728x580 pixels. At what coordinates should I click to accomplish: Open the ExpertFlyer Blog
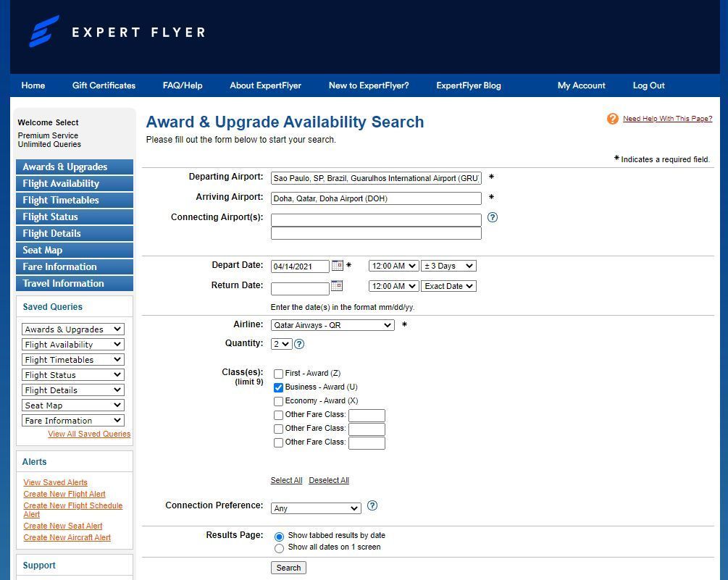[x=469, y=85]
